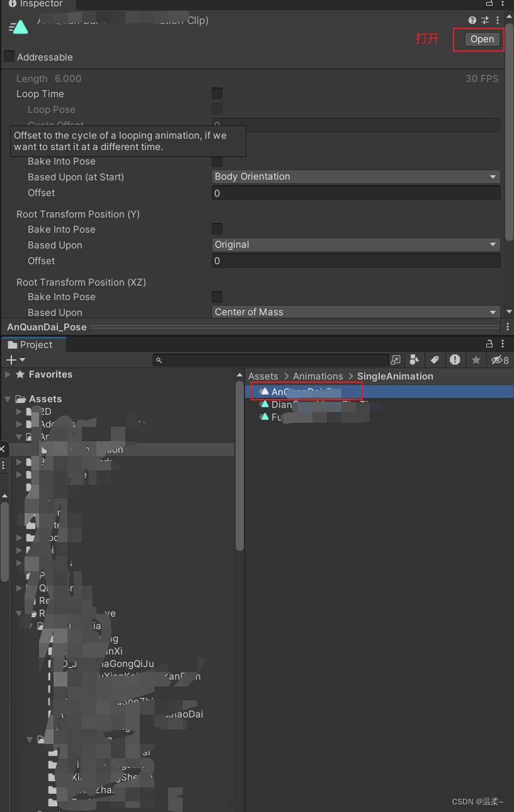
Task: Click the Animations breadcrumb link
Action: pyautogui.click(x=317, y=376)
